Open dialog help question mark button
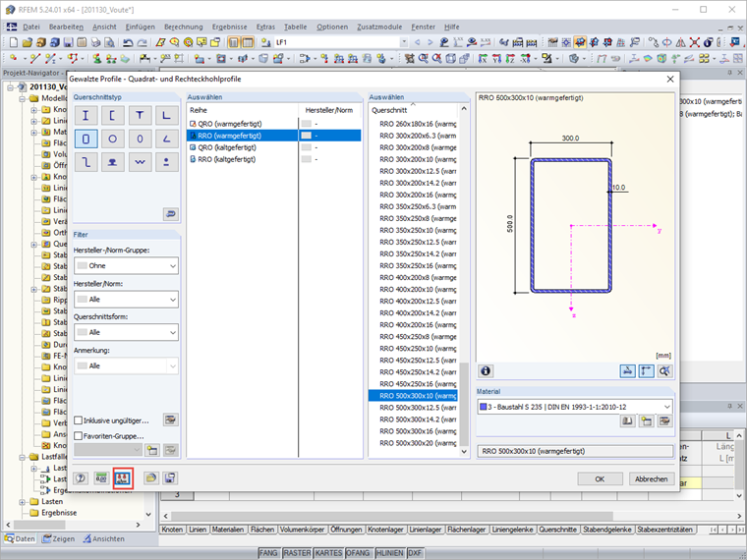This screenshot has height=560, width=747. (81, 478)
